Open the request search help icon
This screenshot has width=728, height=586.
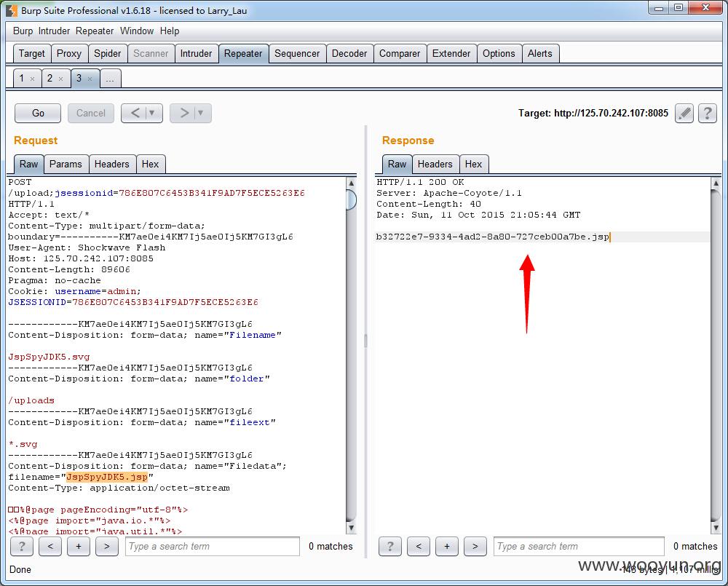tap(22, 546)
